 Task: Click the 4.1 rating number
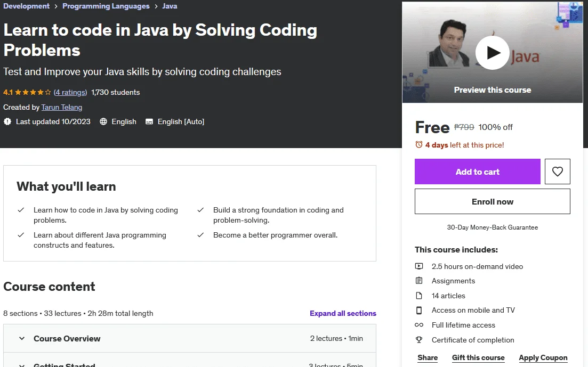coord(8,92)
